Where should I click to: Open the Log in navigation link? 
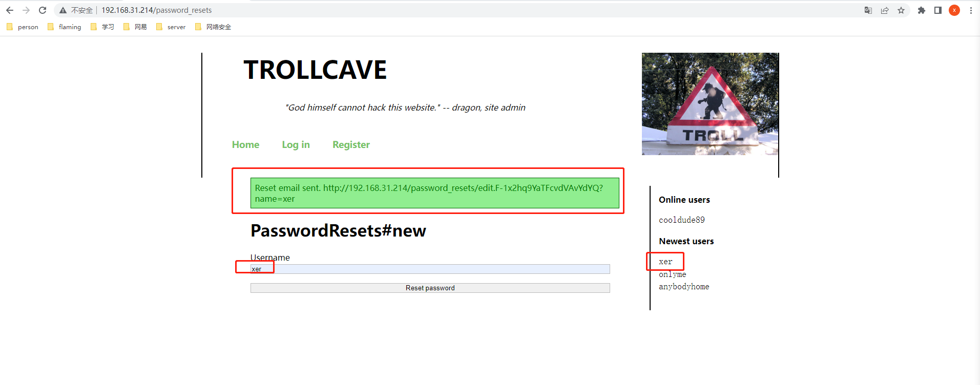[296, 145]
